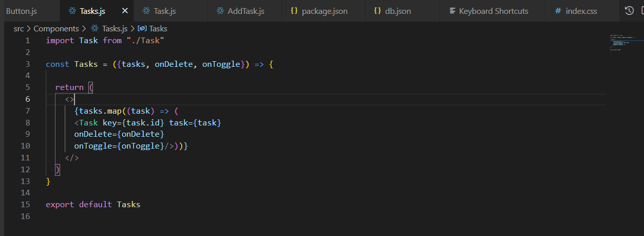Click line number 3 in the gutter
644x236 pixels.
point(27,64)
